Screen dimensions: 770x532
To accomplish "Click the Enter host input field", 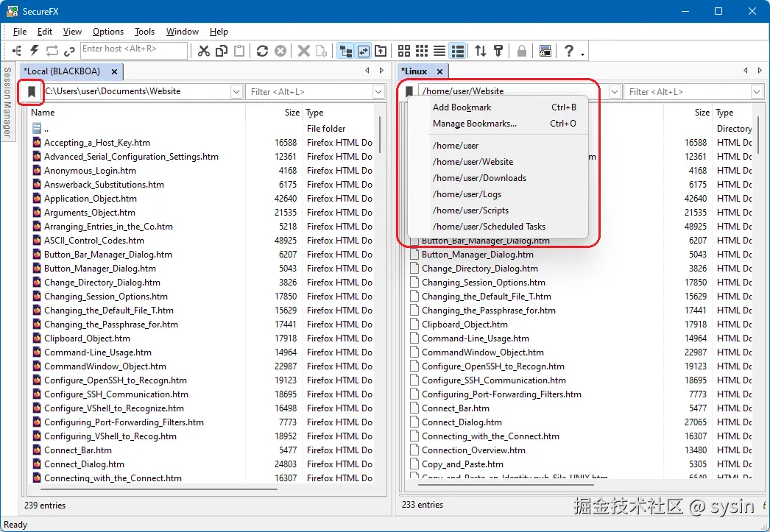I will [x=133, y=51].
